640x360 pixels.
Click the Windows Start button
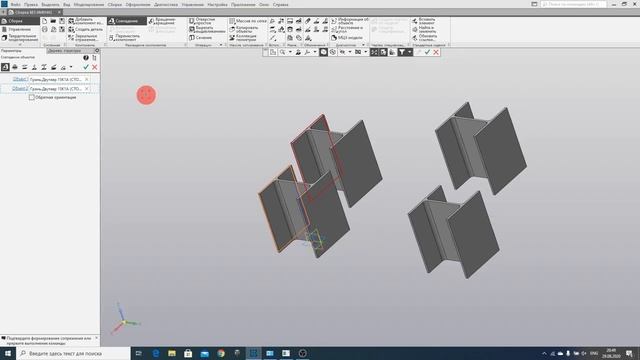[8, 353]
